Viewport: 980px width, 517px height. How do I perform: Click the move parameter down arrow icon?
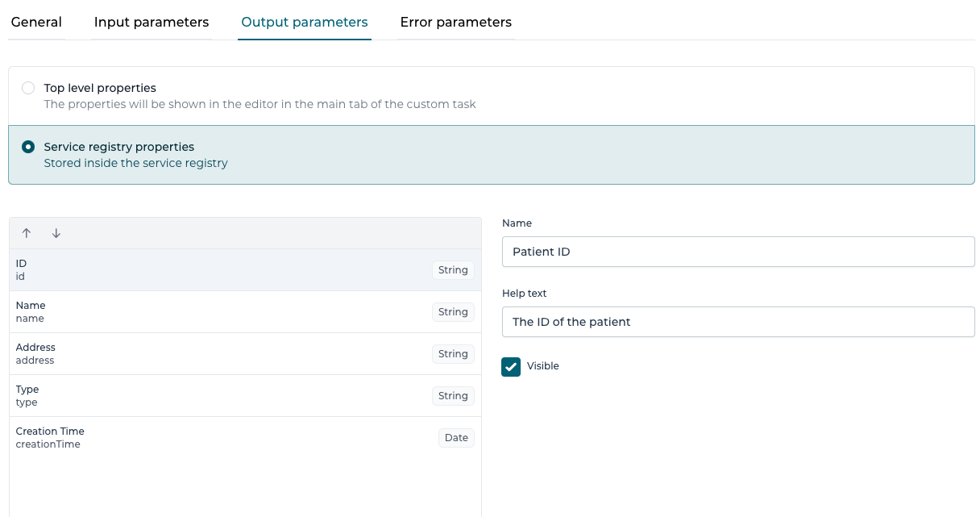point(56,232)
